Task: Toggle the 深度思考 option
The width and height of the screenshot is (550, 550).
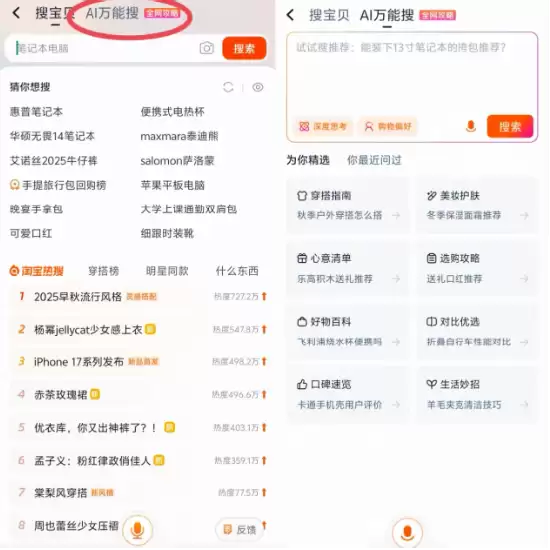Action: (323, 126)
